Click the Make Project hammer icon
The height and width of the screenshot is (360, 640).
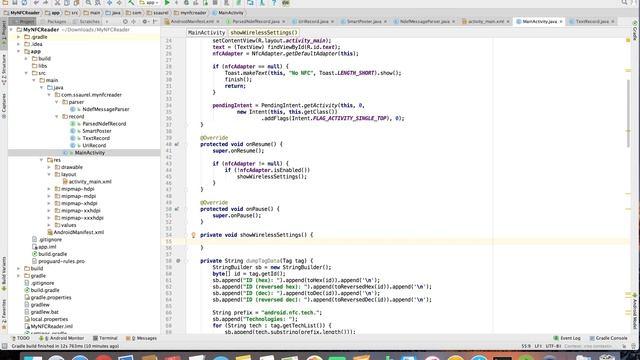pyautogui.click(x=131, y=3)
